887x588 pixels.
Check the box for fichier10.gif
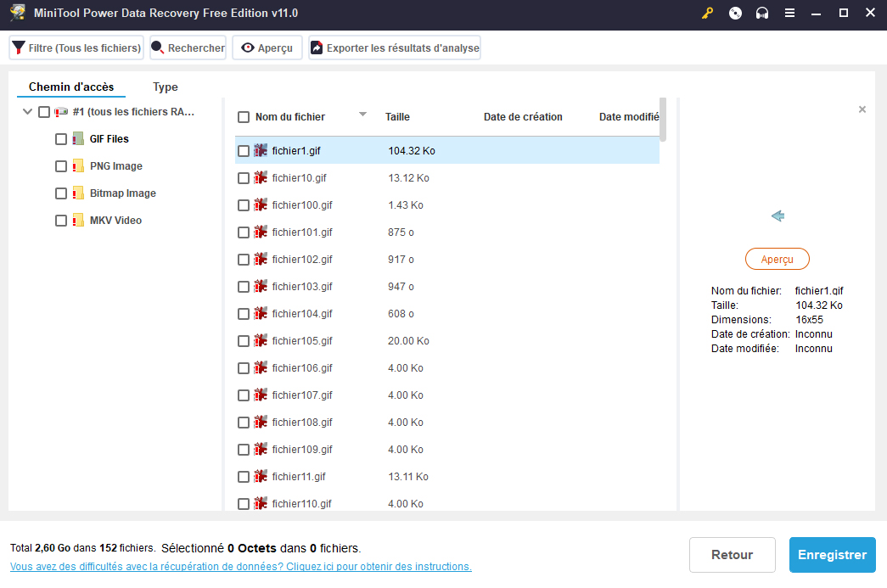click(x=244, y=178)
